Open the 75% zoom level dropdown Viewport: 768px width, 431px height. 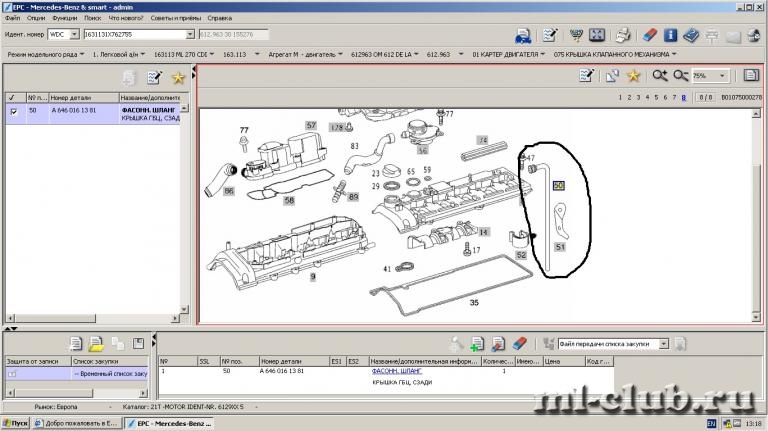coord(722,75)
